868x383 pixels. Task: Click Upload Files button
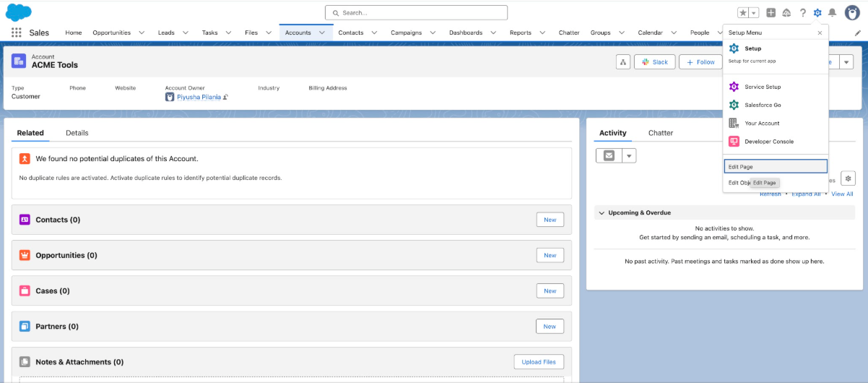click(x=539, y=362)
